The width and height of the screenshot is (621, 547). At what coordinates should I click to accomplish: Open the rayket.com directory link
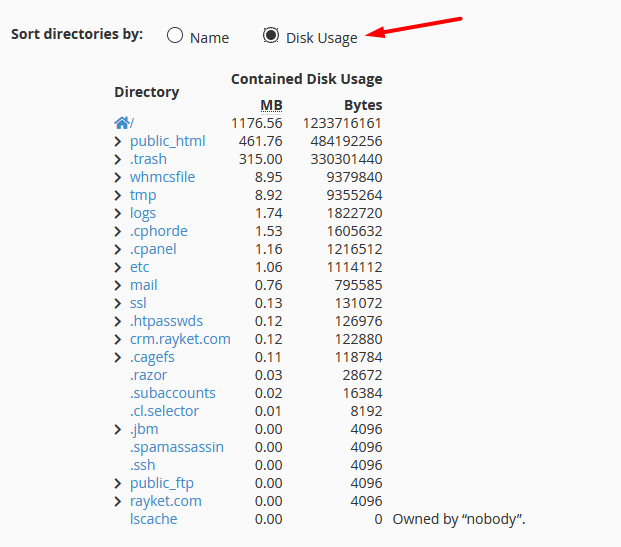coord(165,501)
